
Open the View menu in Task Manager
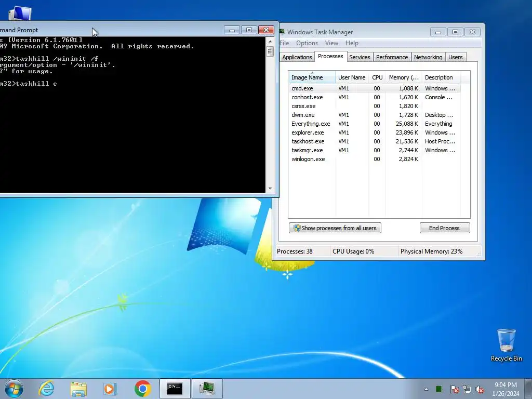pyautogui.click(x=331, y=43)
